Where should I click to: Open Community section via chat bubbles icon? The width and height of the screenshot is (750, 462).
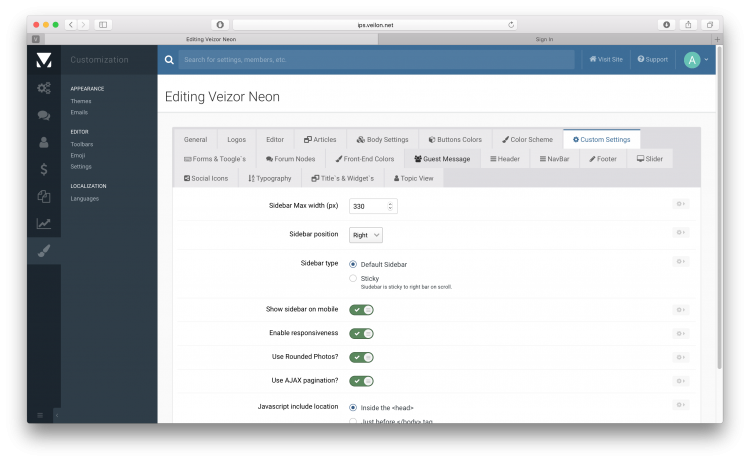[44, 115]
